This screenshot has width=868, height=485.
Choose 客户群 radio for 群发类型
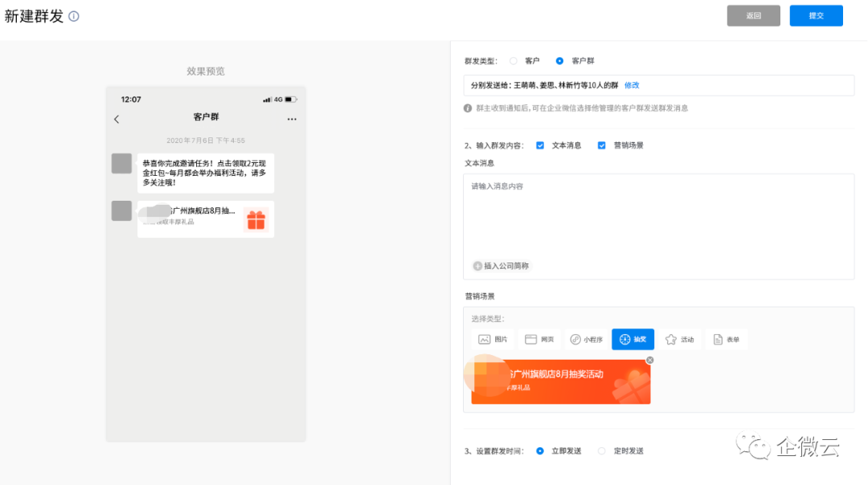[x=560, y=61]
